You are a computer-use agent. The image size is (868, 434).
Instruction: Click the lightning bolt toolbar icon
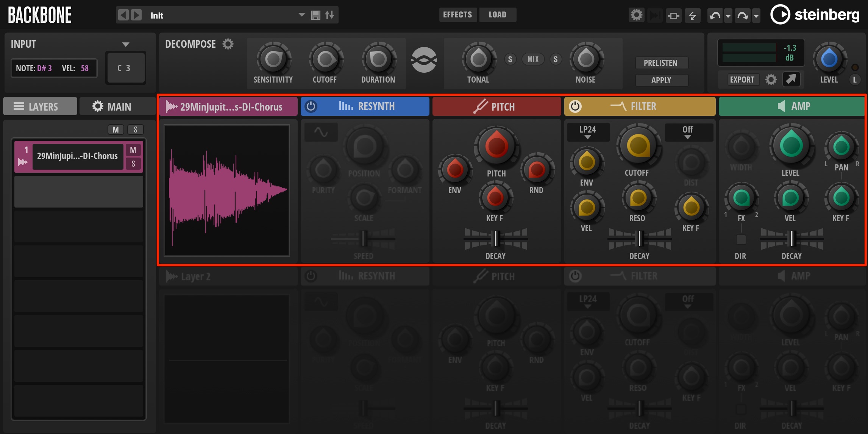pos(693,16)
